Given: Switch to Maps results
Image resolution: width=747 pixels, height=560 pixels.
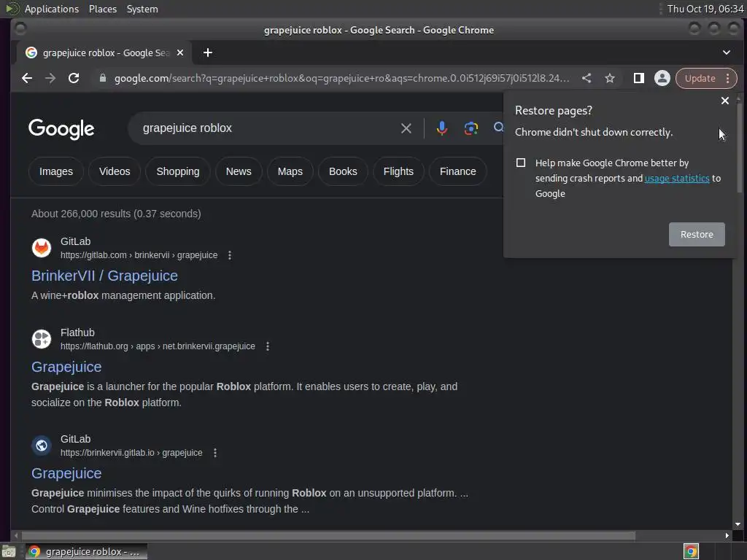Looking at the screenshot, I should (290, 171).
